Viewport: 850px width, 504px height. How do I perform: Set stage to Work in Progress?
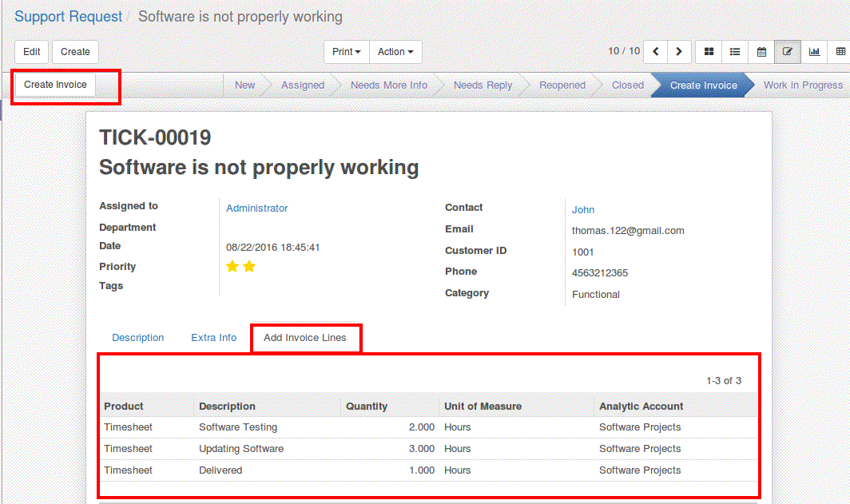803,85
